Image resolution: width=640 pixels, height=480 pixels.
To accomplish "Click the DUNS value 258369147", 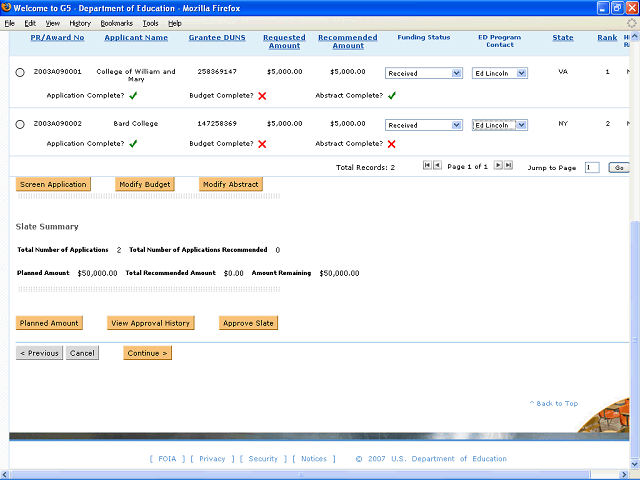I will coord(217,72).
